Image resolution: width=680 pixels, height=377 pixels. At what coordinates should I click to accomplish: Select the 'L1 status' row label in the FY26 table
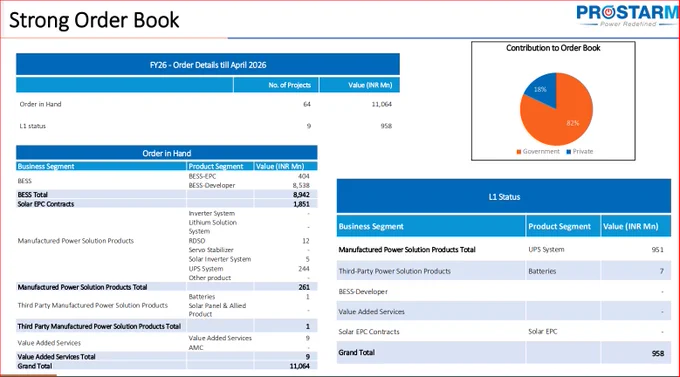(x=33, y=126)
